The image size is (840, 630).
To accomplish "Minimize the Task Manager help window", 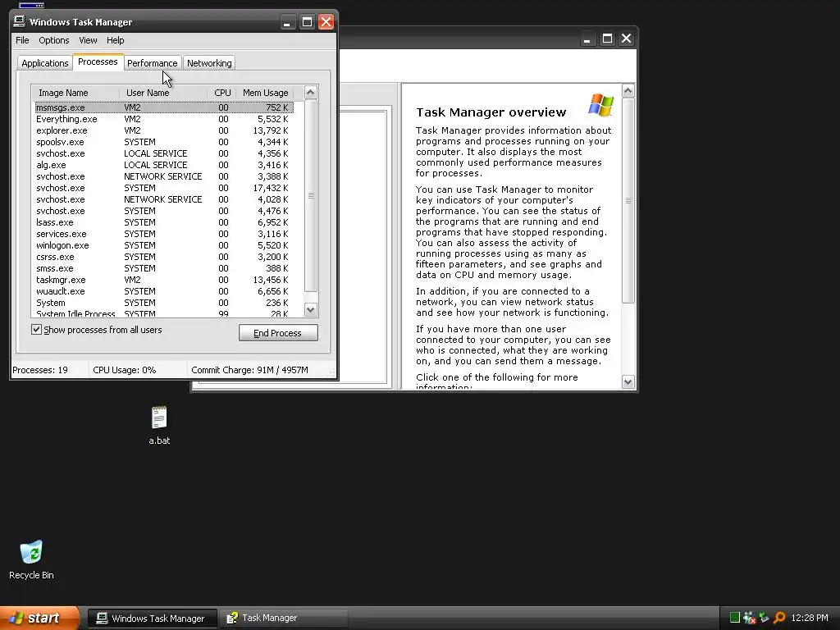I will point(587,39).
